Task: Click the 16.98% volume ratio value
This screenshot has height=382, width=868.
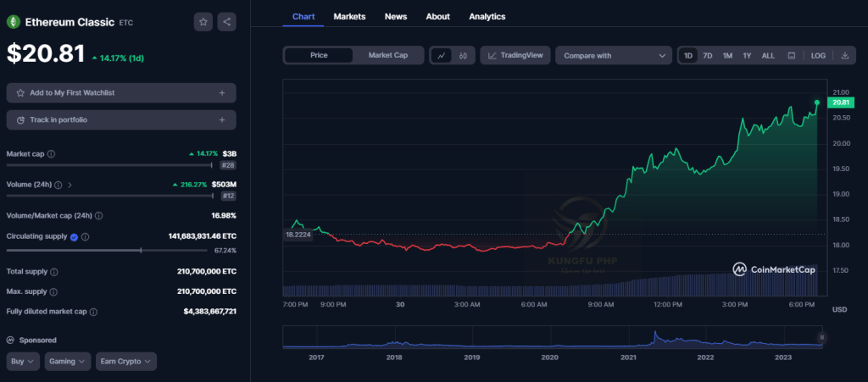Action: pos(224,215)
